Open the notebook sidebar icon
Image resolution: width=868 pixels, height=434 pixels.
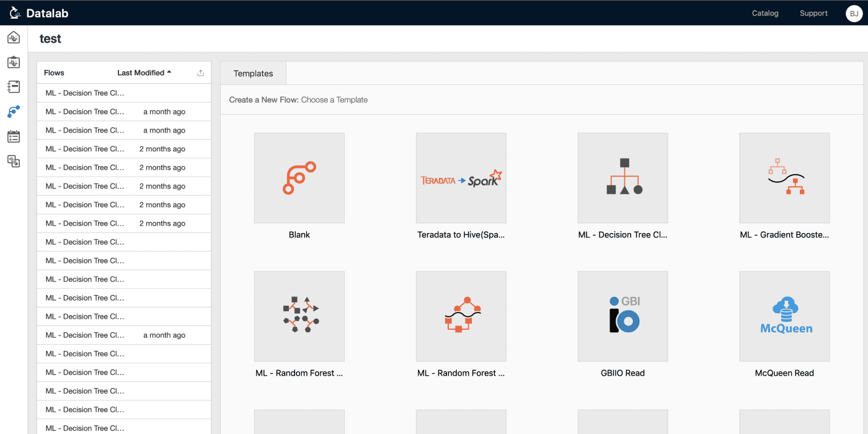click(14, 87)
